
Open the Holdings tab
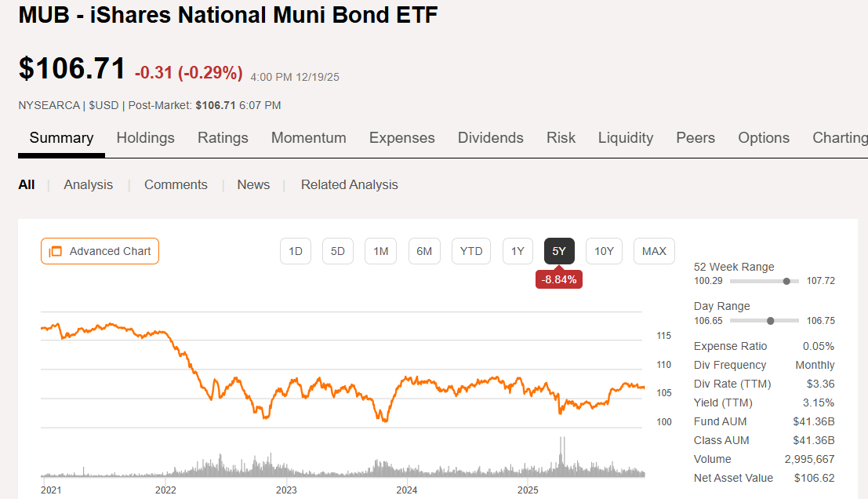[145, 138]
